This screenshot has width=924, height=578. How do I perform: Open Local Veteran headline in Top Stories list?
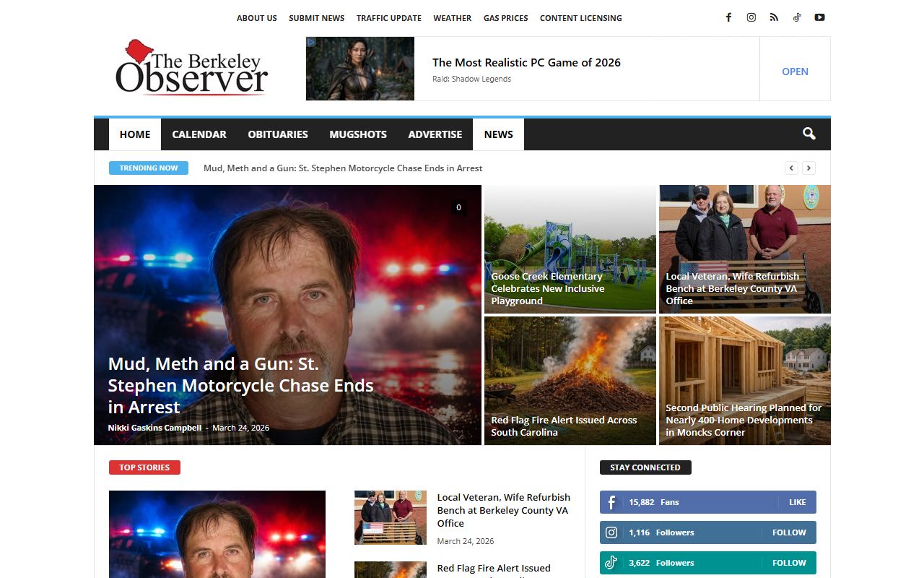[x=504, y=510]
